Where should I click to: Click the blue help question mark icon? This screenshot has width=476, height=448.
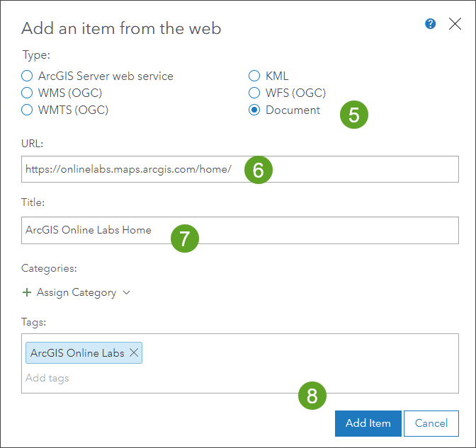point(430,24)
